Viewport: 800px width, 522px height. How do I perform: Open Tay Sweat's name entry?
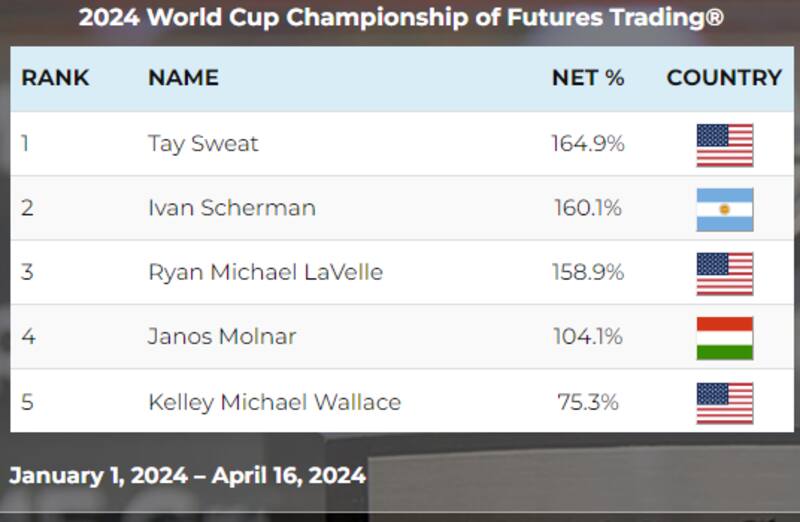point(203,144)
